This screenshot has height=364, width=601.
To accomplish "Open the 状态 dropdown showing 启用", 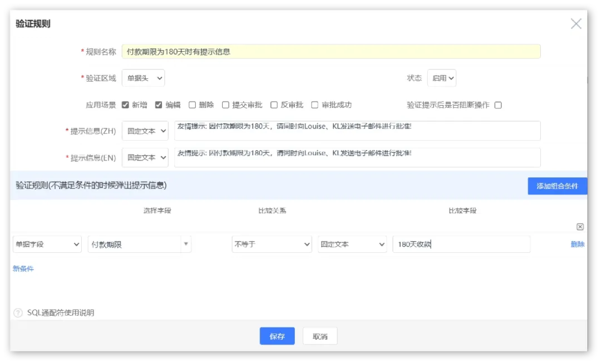I will pyautogui.click(x=442, y=78).
